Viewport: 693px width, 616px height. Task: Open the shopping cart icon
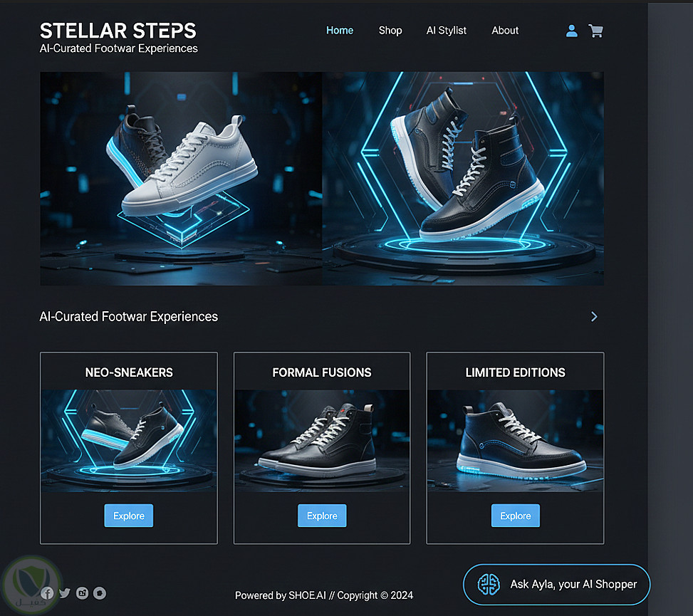[595, 31]
